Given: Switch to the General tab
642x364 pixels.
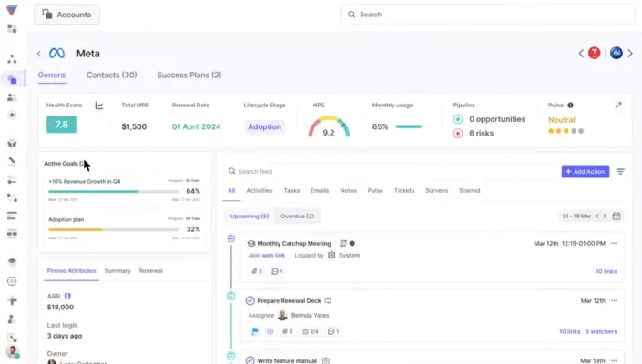Looking at the screenshot, I should coord(52,76).
